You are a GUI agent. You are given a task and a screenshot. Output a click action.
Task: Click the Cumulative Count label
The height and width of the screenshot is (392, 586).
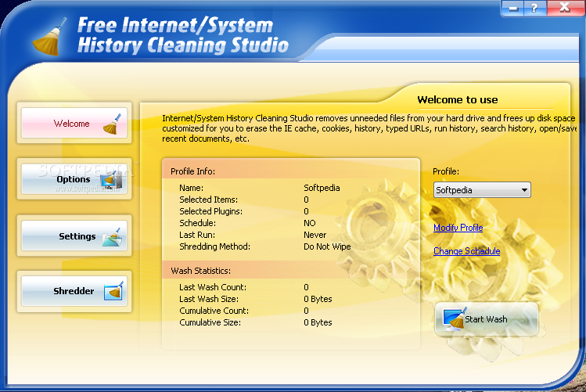click(214, 311)
